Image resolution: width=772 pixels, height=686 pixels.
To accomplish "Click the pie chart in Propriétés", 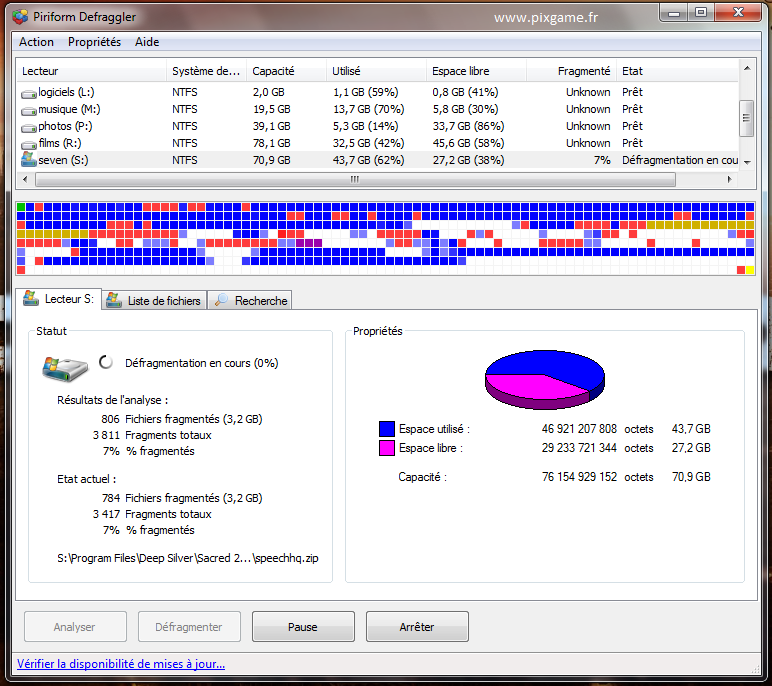I will point(545,380).
